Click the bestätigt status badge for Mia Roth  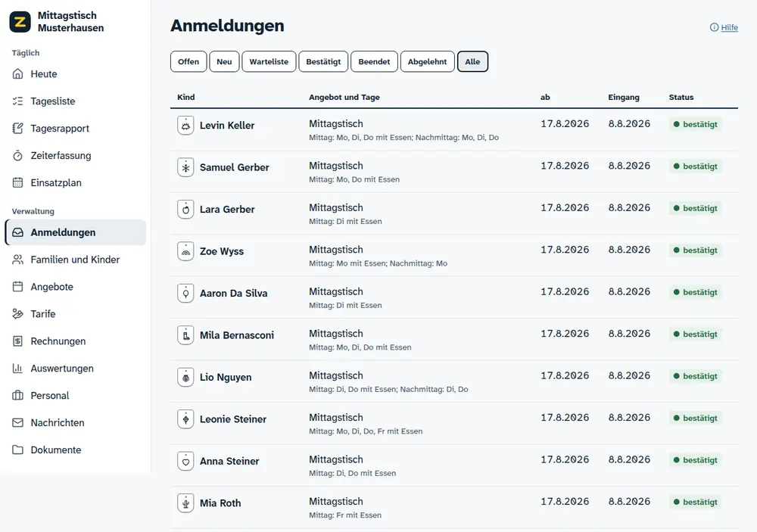click(x=695, y=502)
